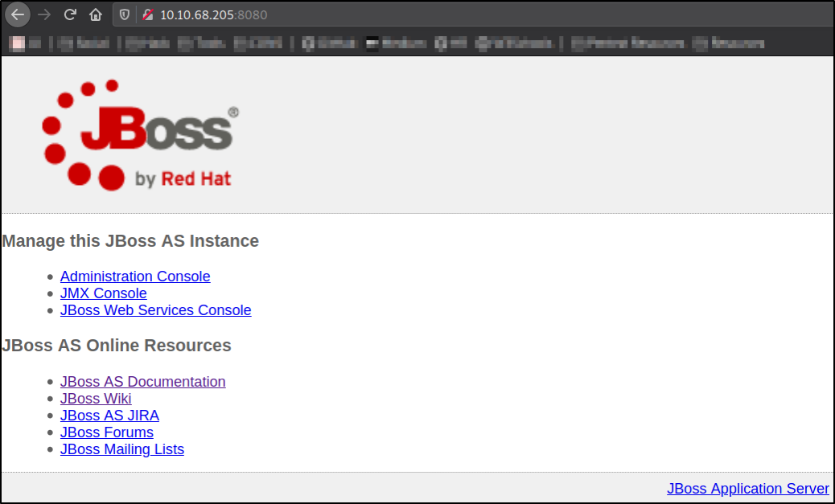Screen dimensions: 835x504
Task: Reload the page with the refresh icon
Action: tap(70, 14)
